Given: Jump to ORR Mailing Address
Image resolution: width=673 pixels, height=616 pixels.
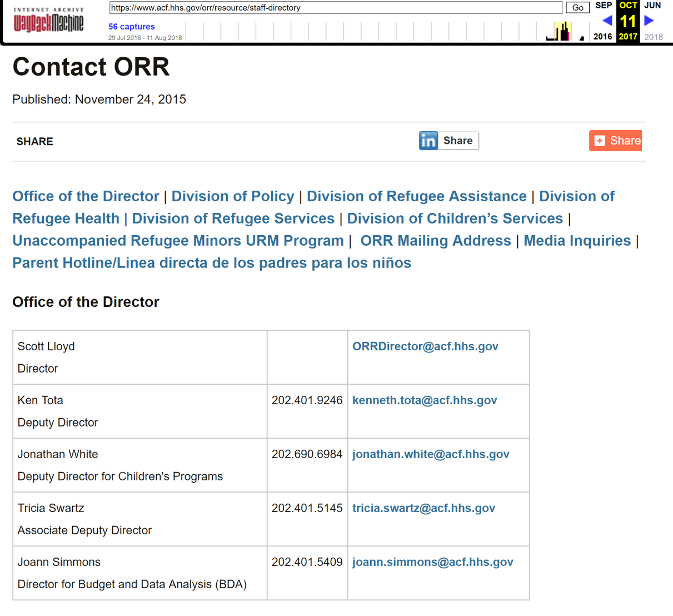Looking at the screenshot, I should click(435, 241).
